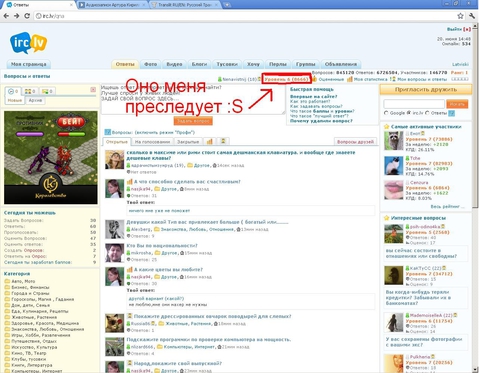Open the 'Животные, Растения' category
Screen dimensions: 479x373
(x=34, y=317)
